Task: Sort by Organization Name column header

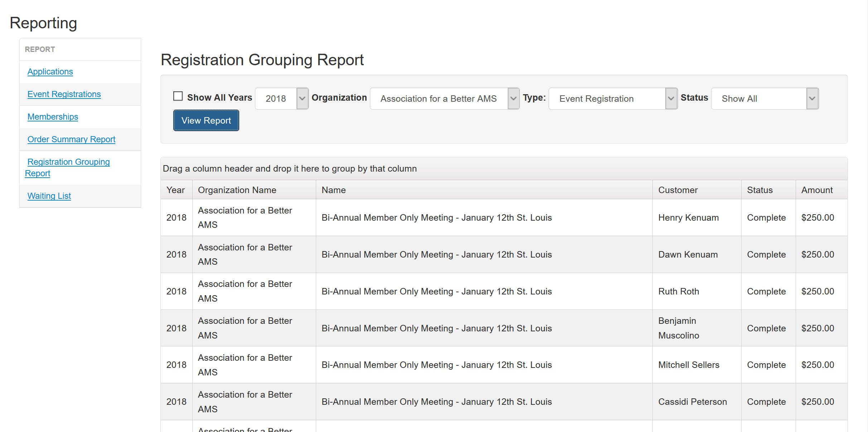Action: tap(237, 190)
